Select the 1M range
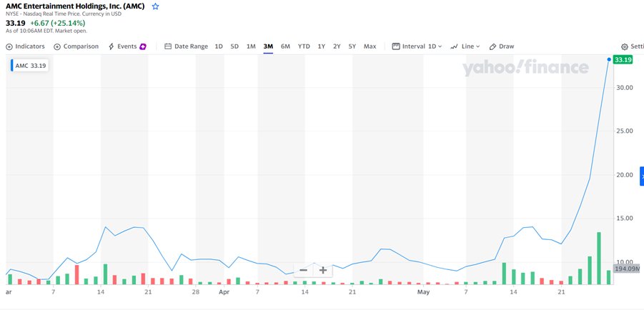The width and height of the screenshot is (644, 310). (x=251, y=46)
